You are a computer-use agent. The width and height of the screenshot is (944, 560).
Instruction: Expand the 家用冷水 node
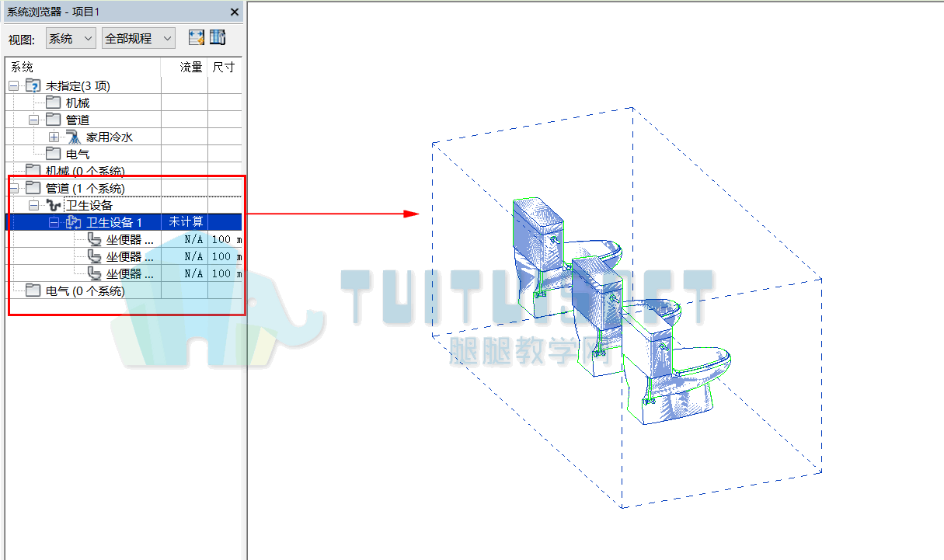click(54, 137)
